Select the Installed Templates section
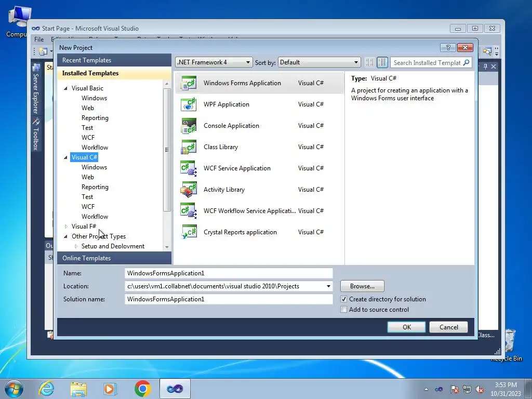This screenshot has height=399, width=532. coord(114,73)
